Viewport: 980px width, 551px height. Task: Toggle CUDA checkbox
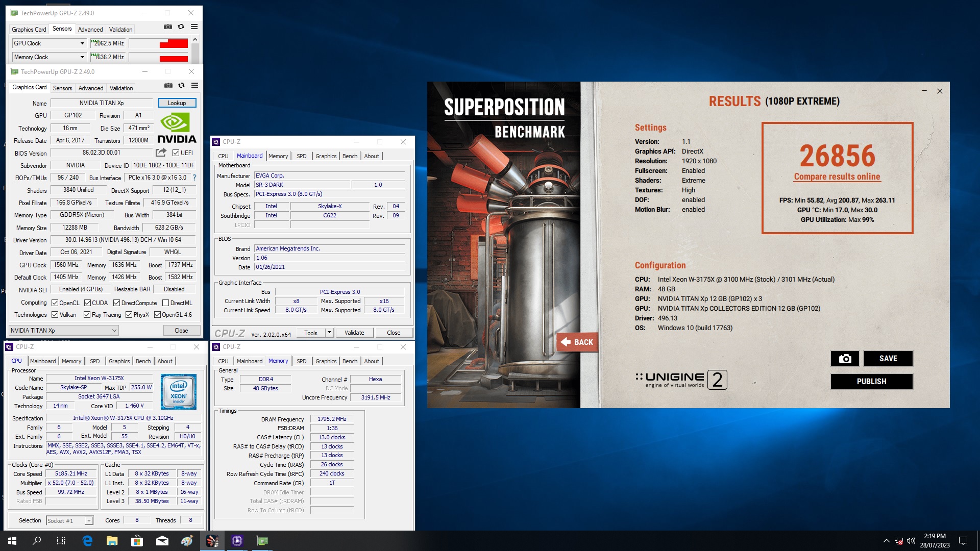point(87,303)
